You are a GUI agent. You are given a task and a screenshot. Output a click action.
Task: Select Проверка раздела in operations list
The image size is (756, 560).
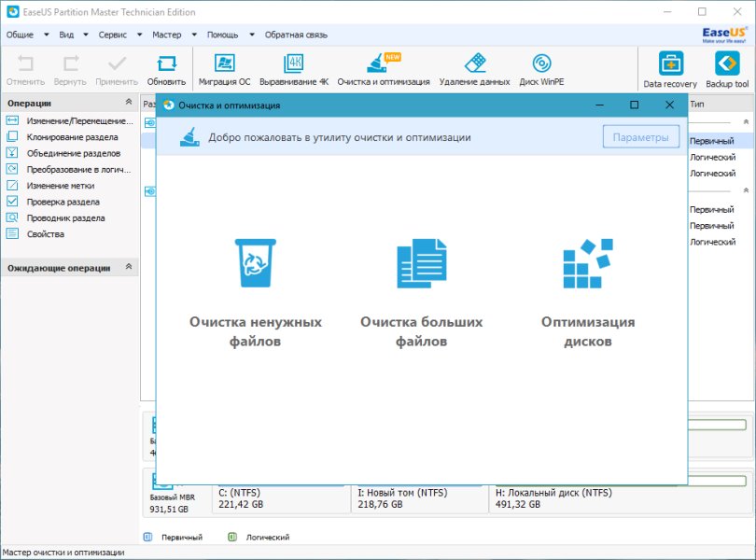63,202
